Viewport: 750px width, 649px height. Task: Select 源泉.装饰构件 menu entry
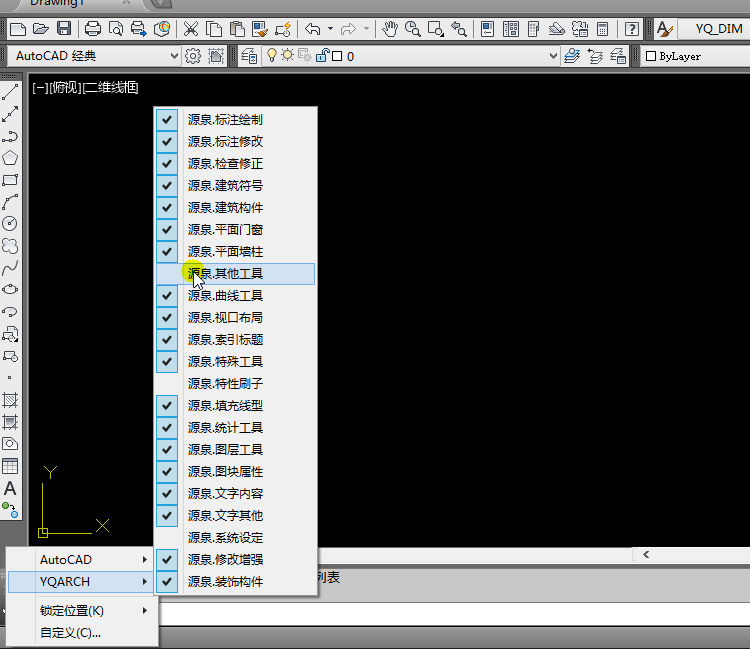[x=235, y=582]
